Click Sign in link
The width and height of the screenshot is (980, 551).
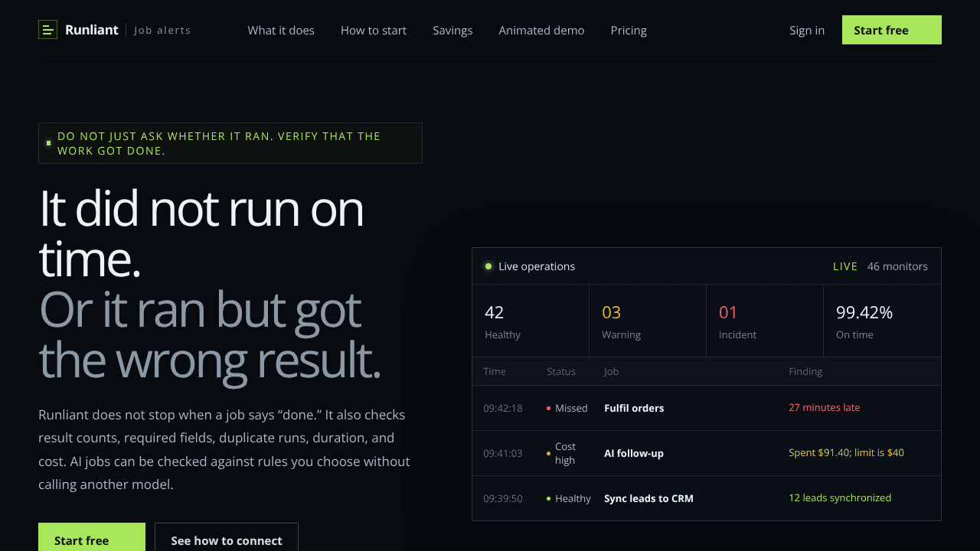[x=807, y=30]
